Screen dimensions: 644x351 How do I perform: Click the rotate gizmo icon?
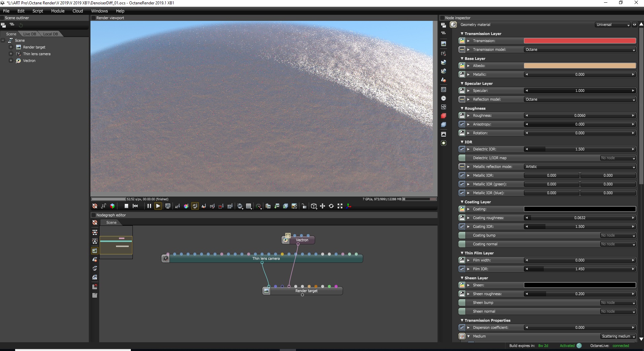tap(331, 206)
